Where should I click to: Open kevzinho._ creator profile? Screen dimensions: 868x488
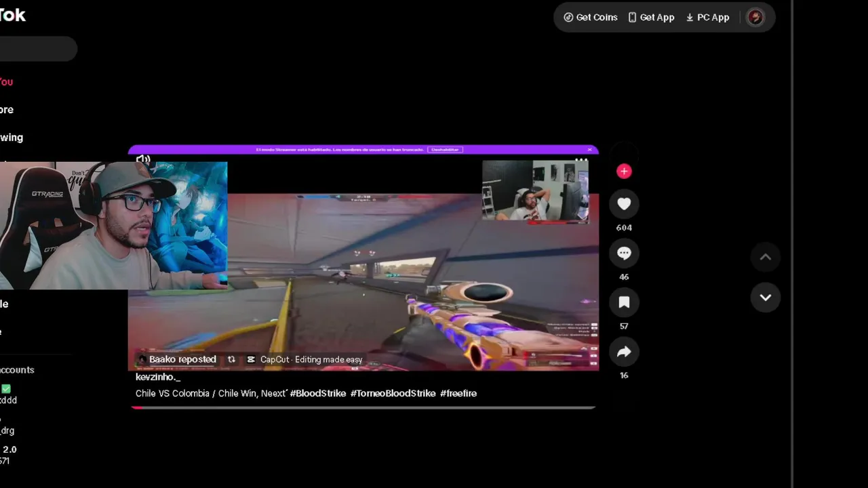click(158, 378)
